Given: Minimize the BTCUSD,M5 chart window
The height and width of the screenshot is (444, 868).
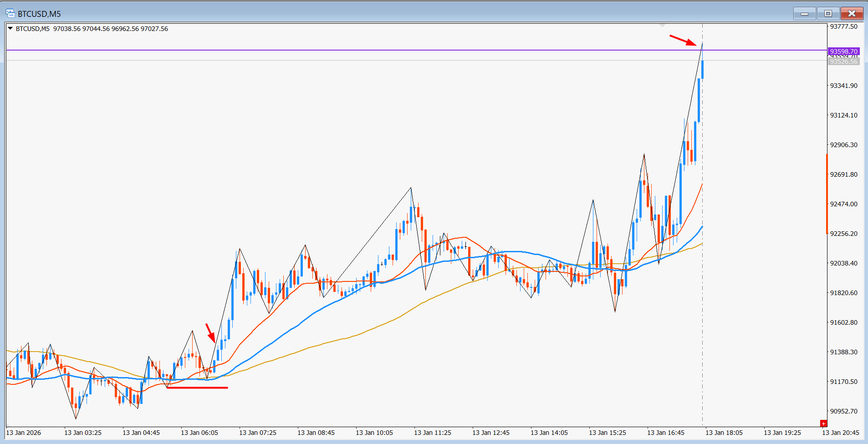Looking at the screenshot, I should 804,14.
